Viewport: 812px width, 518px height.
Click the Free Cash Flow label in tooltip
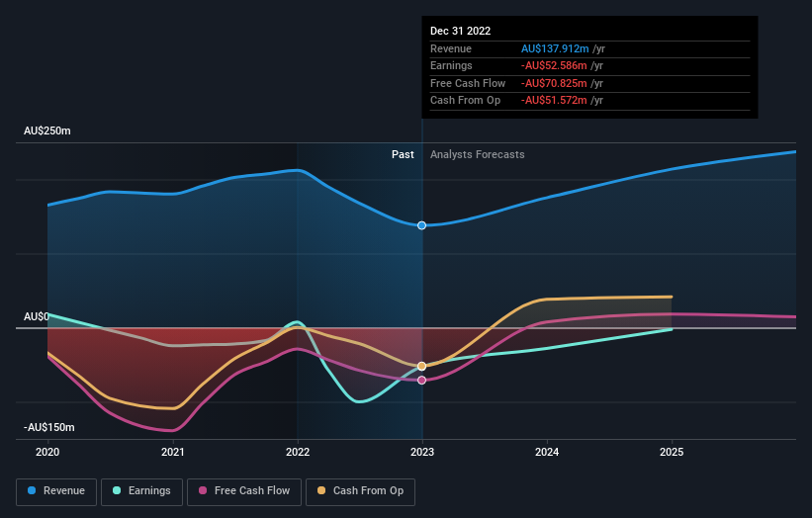(468, 83)
